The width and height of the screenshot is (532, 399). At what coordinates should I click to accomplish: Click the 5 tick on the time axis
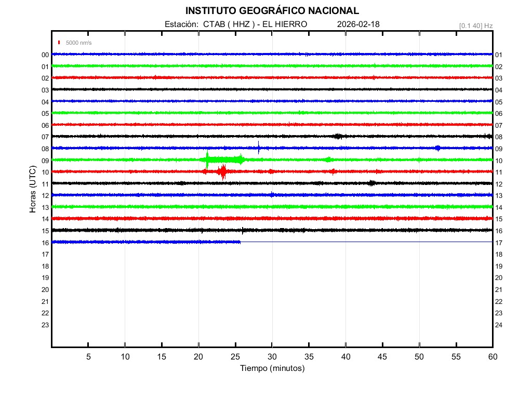click(x=88, y=357)
